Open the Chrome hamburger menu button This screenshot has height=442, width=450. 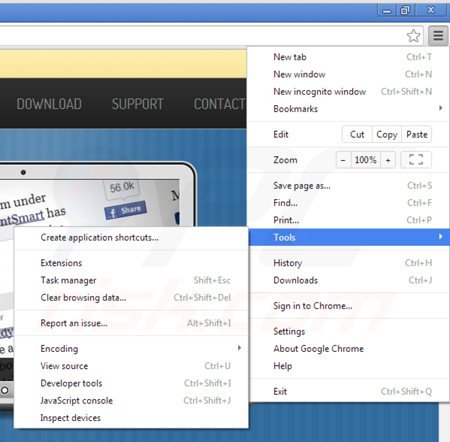tap(438, 35)
